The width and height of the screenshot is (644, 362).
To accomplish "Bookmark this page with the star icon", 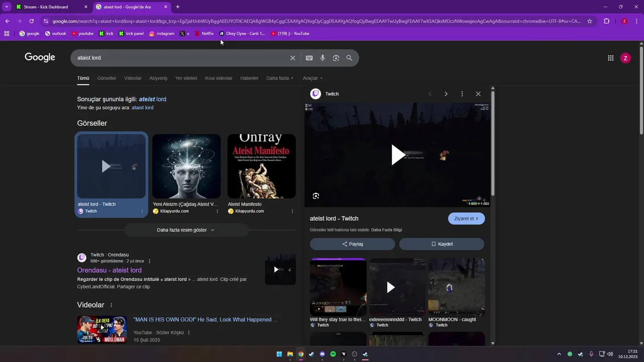I will pyautogui.click(x=590, y=21).
